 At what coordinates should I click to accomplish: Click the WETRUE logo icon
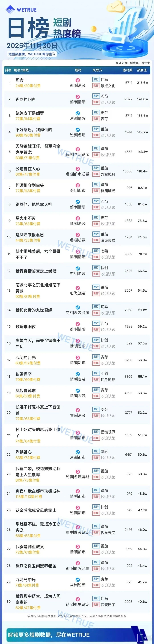tap(10, 10)
